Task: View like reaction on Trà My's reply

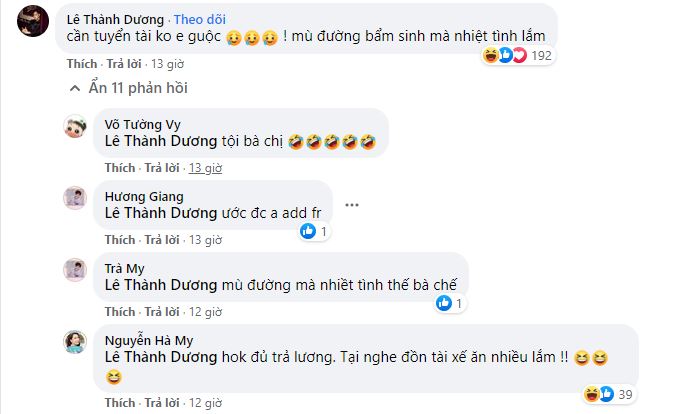Action: pos(451,302)
